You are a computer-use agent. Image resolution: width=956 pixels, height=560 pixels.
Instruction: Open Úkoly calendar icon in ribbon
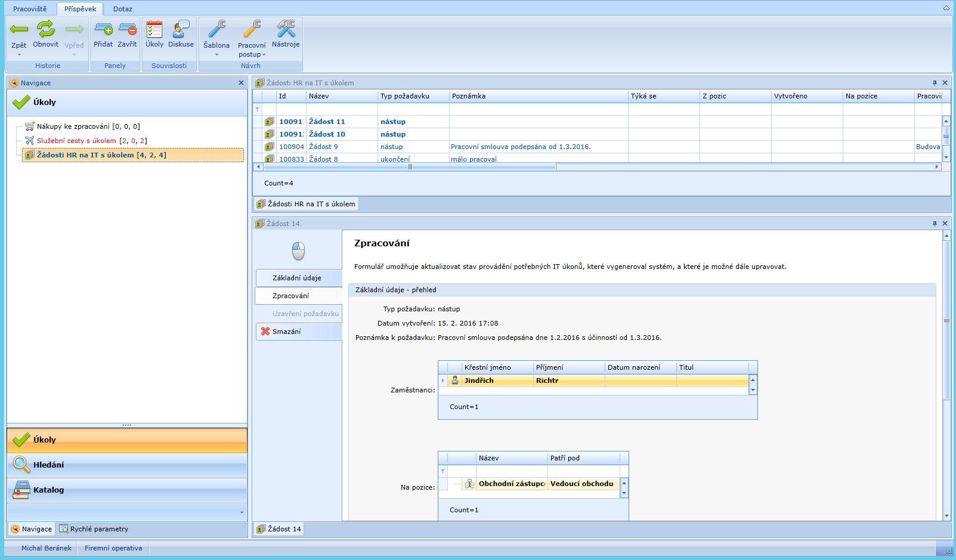pos(154,29)
